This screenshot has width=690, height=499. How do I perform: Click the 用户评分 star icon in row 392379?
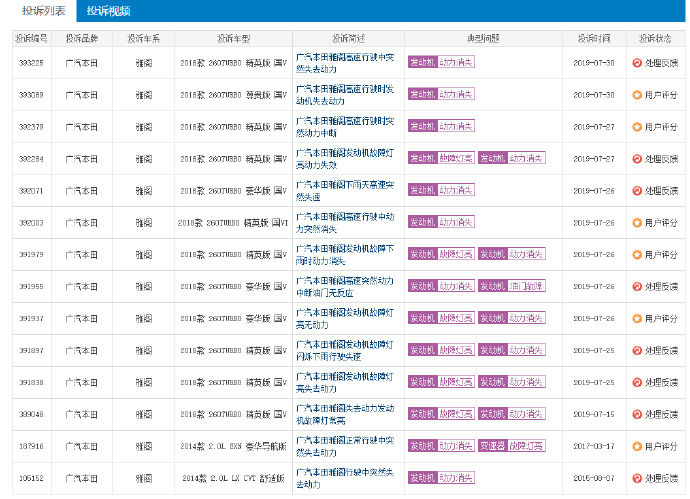[x=637, y=127]
